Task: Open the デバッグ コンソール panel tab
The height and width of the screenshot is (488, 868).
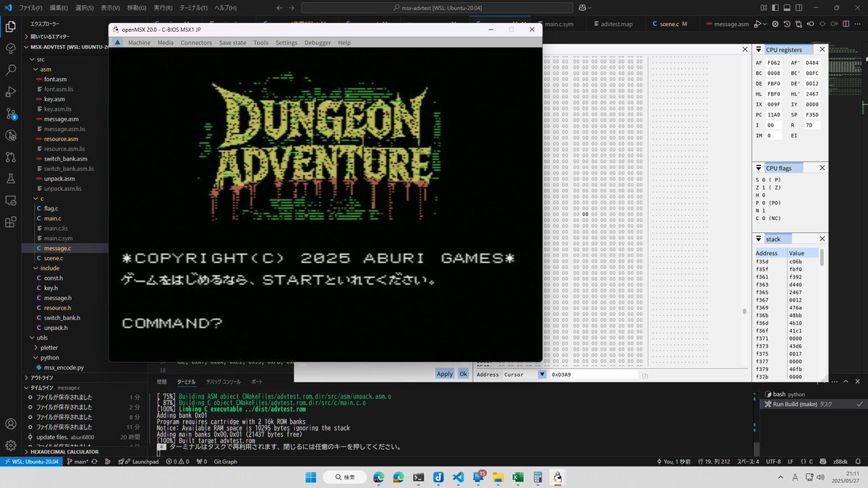Action: pyautogui.click(x=223, y=381)
